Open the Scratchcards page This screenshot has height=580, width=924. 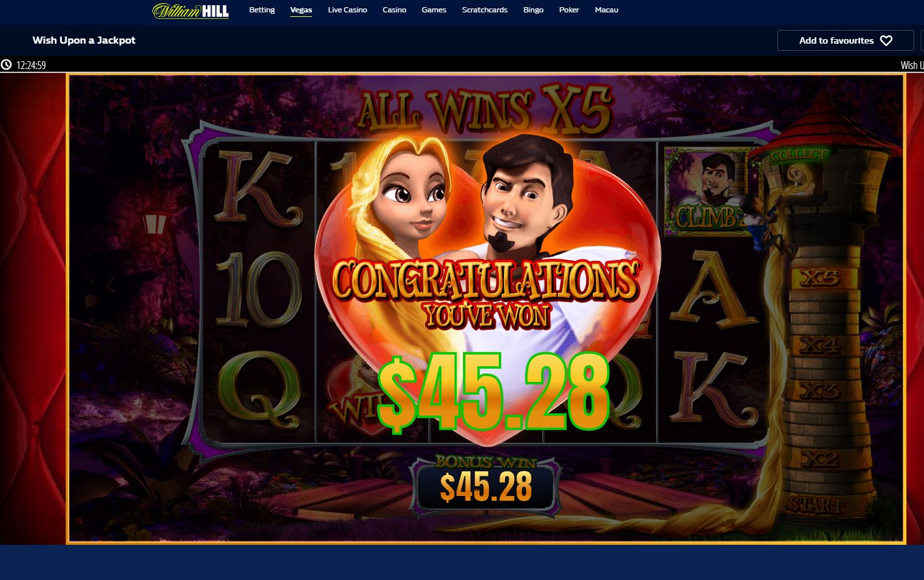pyautogui.click(x=484, y=10)
